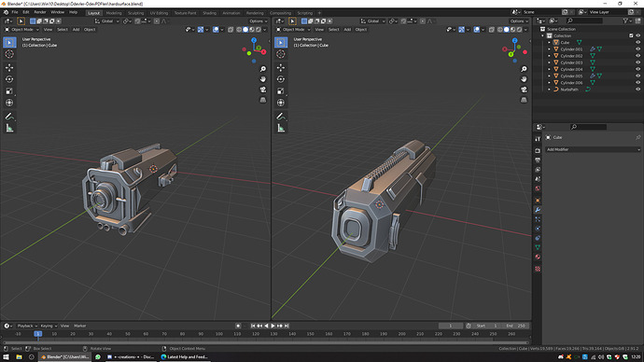The height and width of the screenshot is (362, 644).
Task: Open the Add Modifier dropdown
Action: [593, 149]
